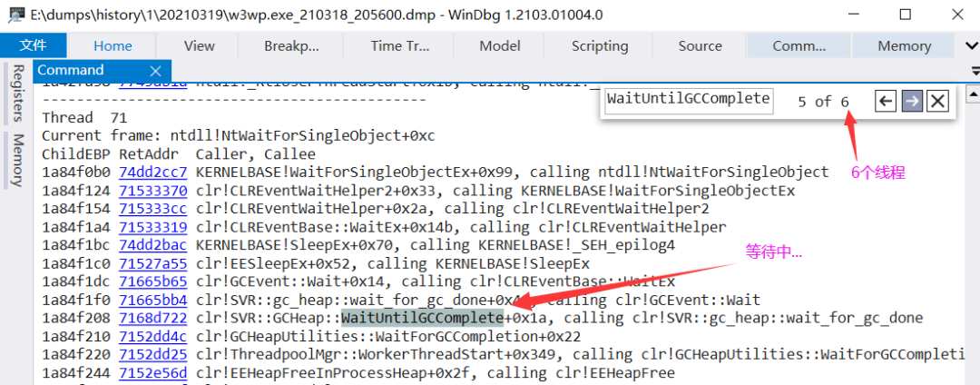Select the Time Travel ribbon tab
Image resolution: width=980 pixels, height=385 pixels.
pyautogui.click(x=400, y=45)
